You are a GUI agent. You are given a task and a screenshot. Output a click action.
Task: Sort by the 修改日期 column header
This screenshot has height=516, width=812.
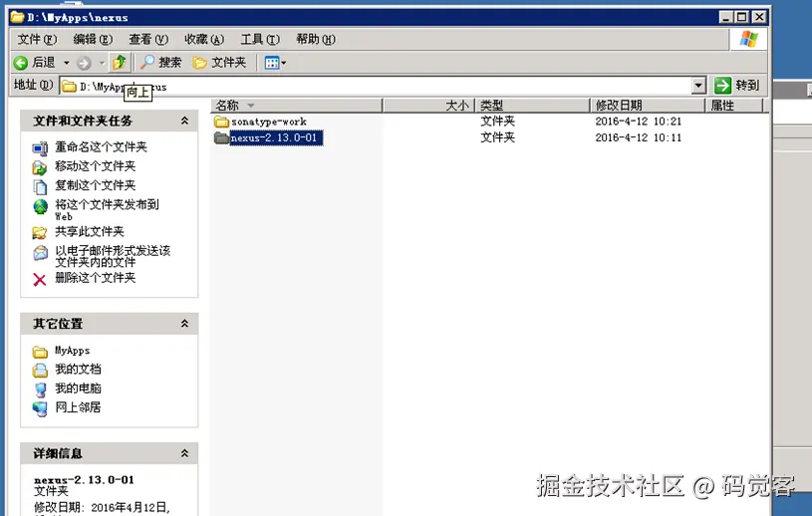pos(648,106)
